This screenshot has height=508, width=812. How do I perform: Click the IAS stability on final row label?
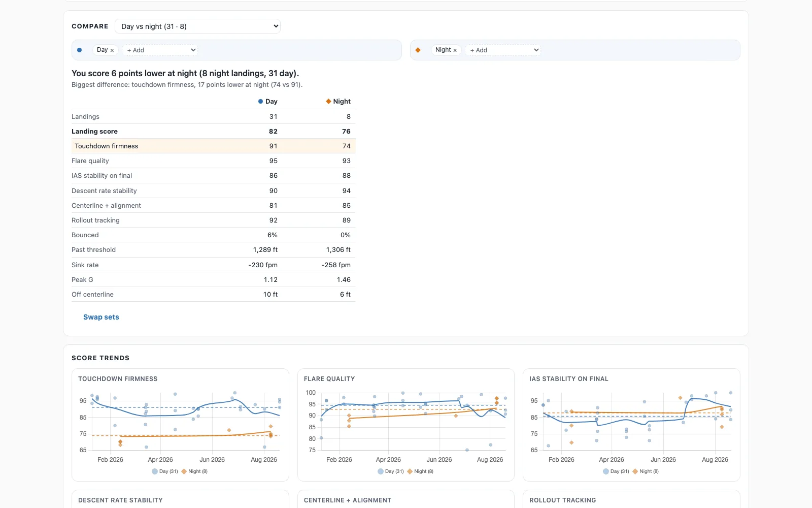pos(101,176)
